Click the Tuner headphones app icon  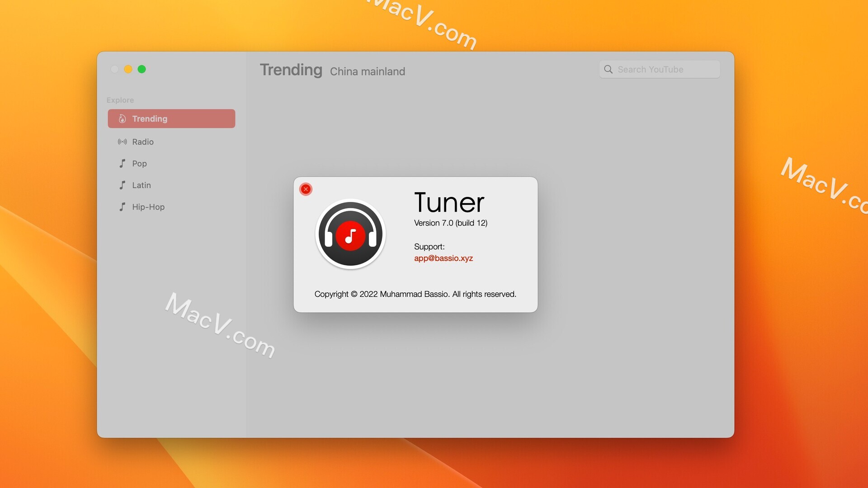350,234
